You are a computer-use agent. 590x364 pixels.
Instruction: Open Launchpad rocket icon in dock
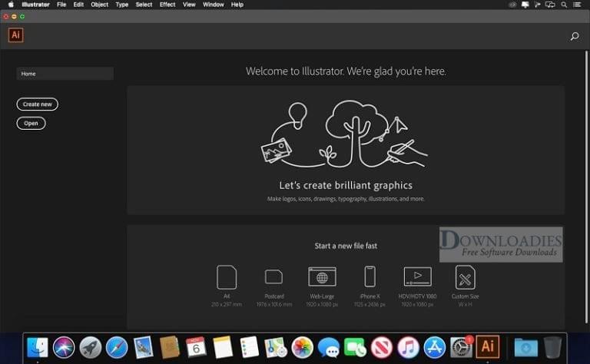coord(91,347)
